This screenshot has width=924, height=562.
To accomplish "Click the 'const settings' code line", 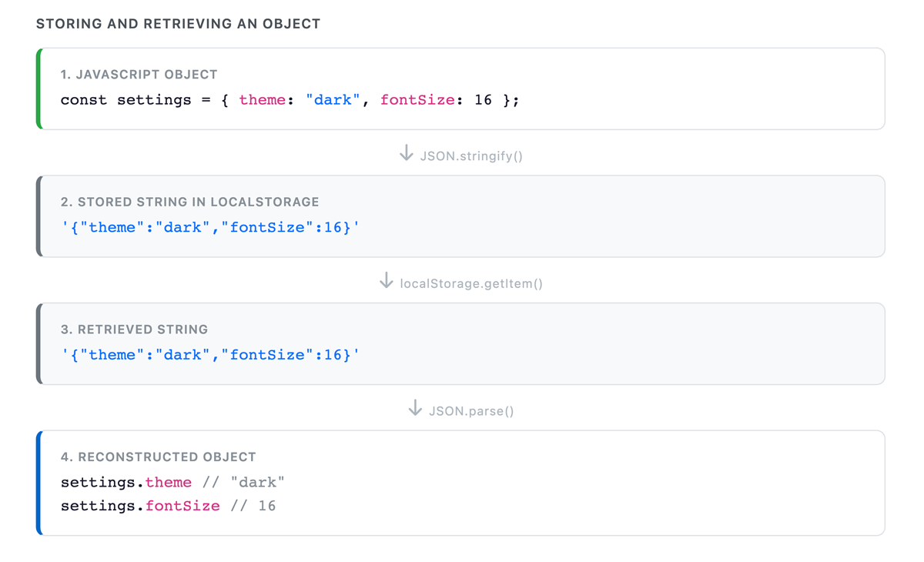I will 290,100.
